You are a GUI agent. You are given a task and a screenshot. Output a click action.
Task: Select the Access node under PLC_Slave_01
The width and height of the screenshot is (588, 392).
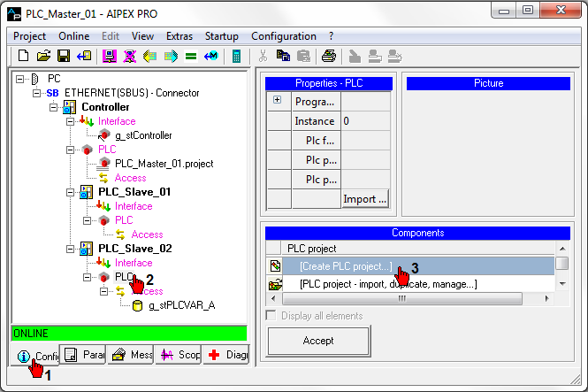pos(147,234)
